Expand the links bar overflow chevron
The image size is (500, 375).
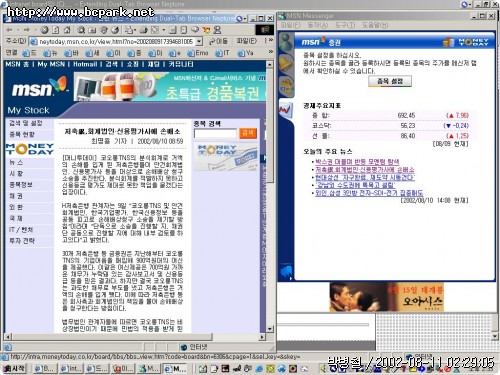pos(270,52)
